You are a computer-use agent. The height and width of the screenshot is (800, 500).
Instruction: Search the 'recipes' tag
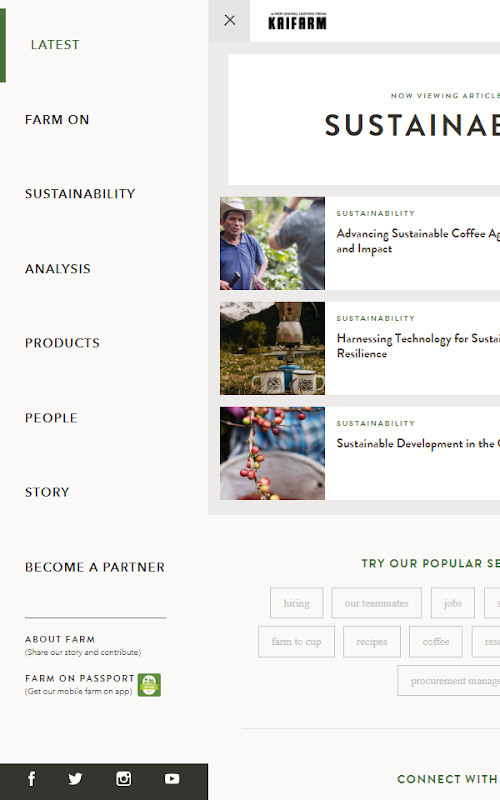pos(372,642)
